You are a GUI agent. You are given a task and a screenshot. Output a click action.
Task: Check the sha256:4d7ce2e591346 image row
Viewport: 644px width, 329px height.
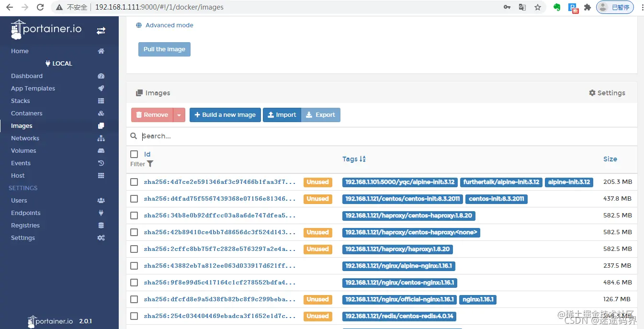click(x=134, y=182)
